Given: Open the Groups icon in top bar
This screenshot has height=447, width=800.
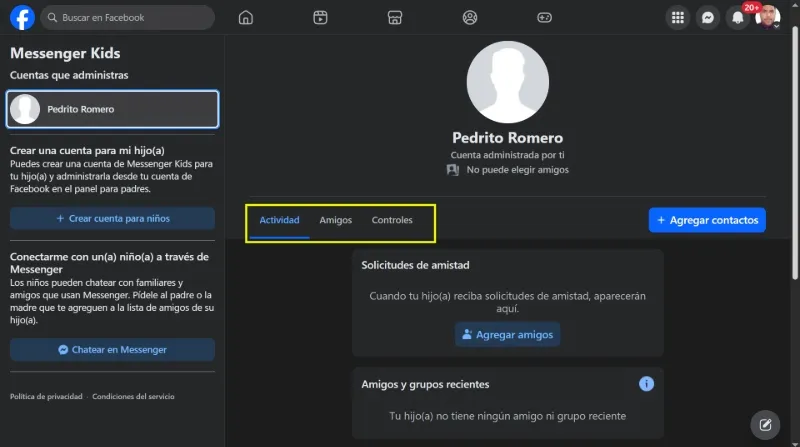Looking at the screenshot, I should (x=469, y=17).
